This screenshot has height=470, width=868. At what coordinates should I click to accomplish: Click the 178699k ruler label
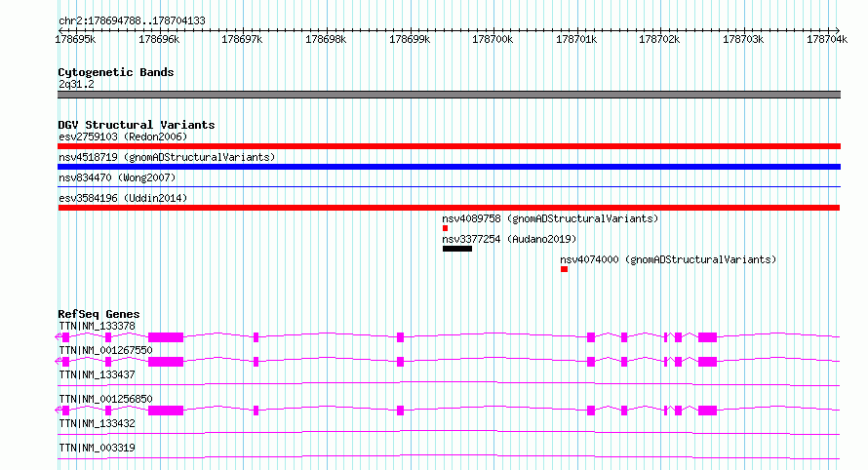pos(410,39)
